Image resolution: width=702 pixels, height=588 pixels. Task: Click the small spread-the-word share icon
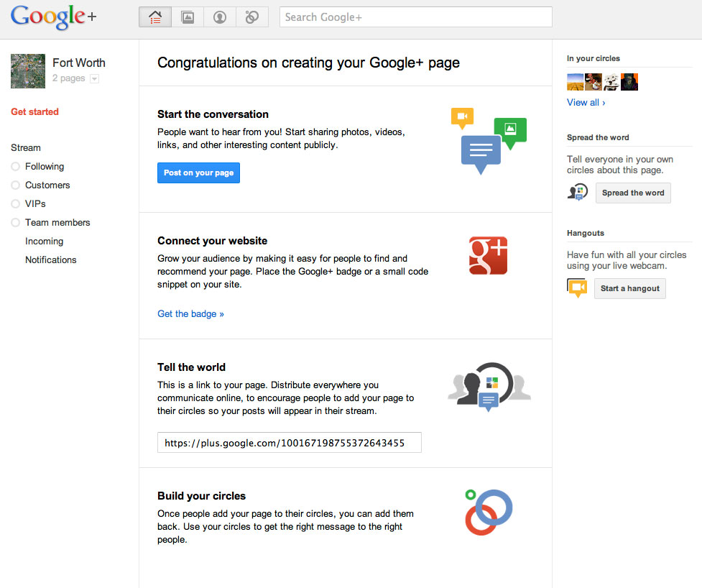(578, 192)
